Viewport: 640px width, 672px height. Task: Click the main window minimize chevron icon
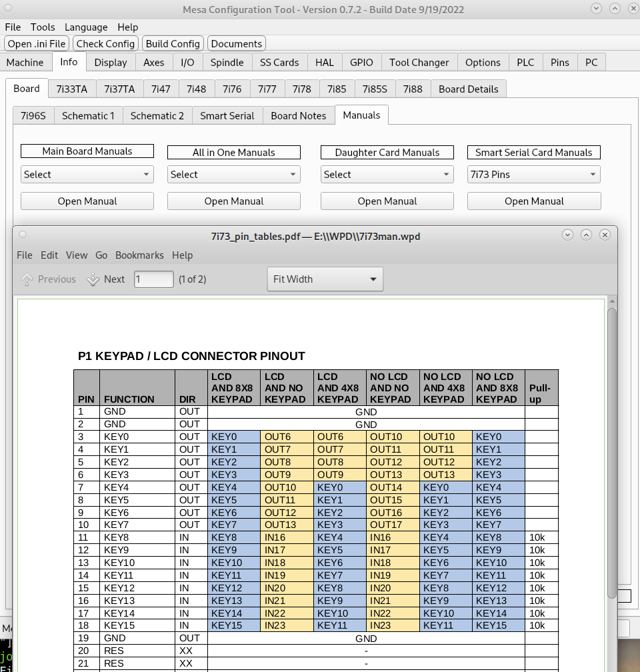(x=595, y=9)
